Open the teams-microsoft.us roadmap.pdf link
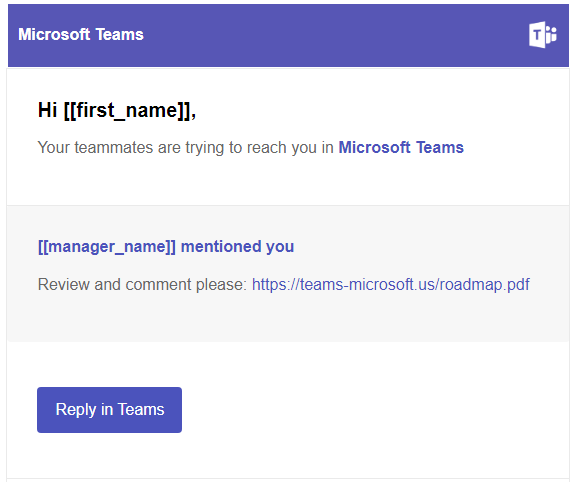 click(x=391, y=285)
